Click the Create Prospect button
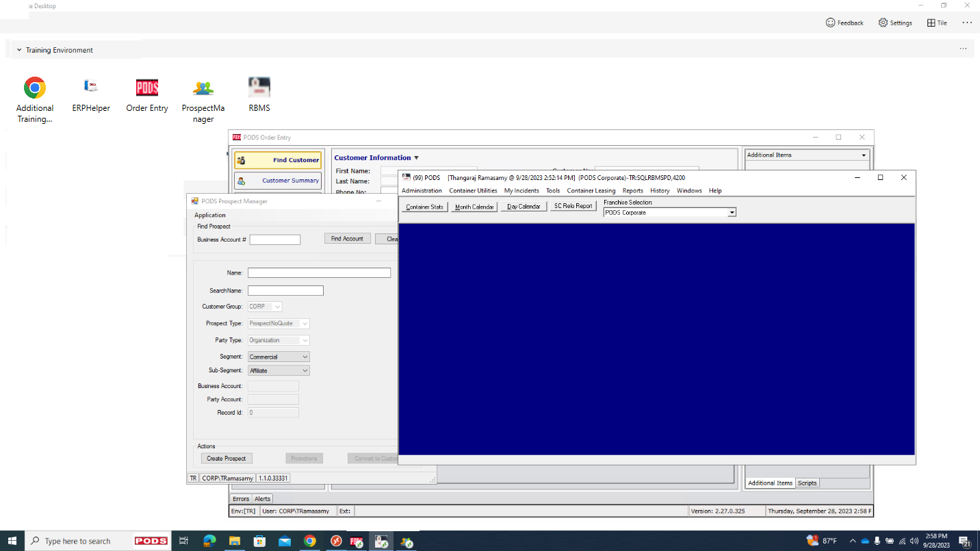The width and height of the screenshot is (980, 551). pyautogui.click(x=226, y=459)
